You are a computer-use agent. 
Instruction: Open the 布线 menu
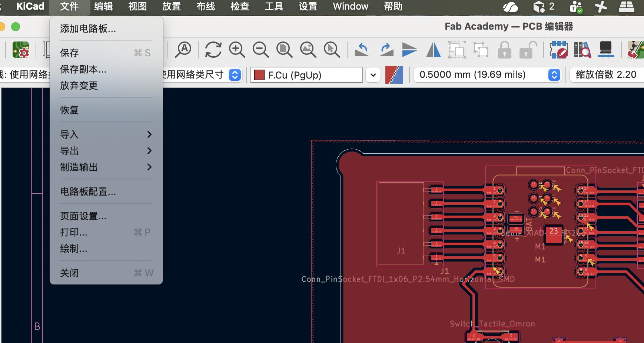[206, 6]
